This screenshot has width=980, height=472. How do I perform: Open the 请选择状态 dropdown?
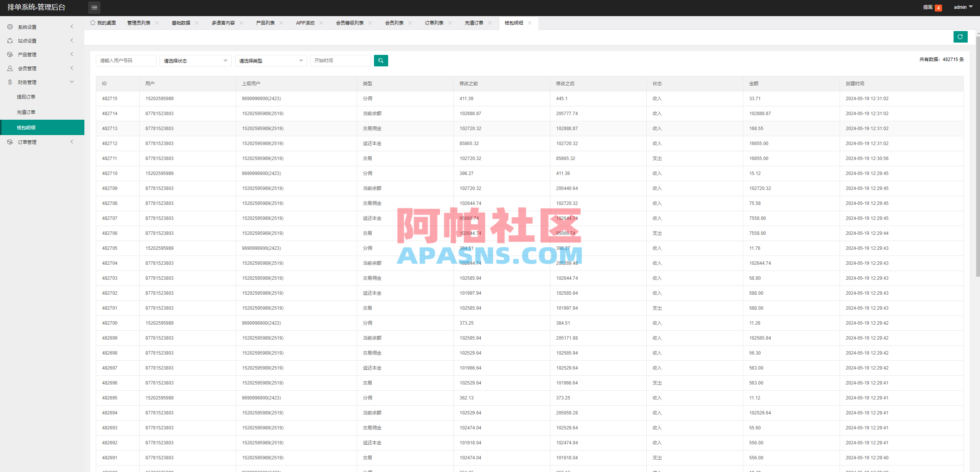coord(195,60)
